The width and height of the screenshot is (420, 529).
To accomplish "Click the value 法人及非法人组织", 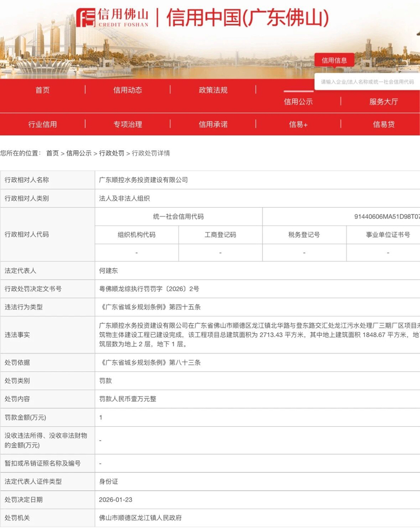I will click(124, 198).
